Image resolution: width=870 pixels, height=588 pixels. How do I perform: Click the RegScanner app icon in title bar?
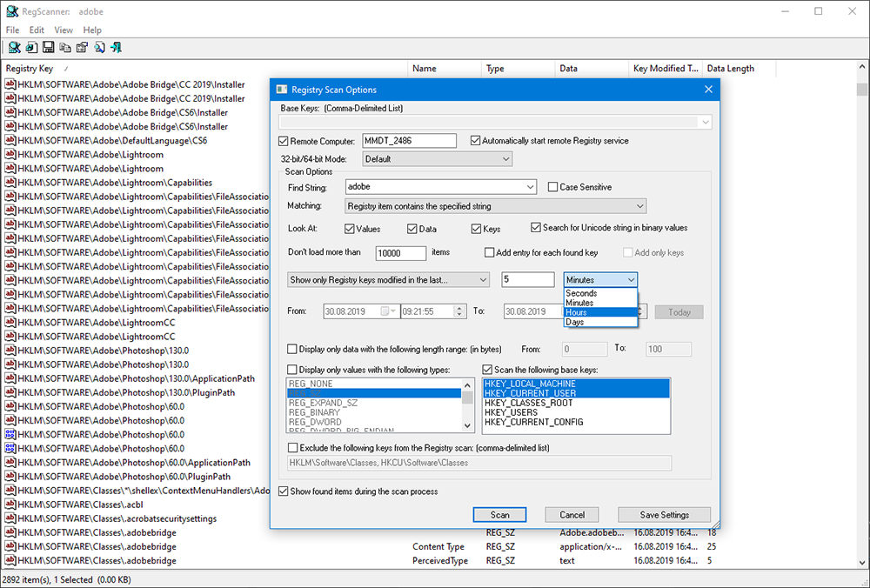11,11
